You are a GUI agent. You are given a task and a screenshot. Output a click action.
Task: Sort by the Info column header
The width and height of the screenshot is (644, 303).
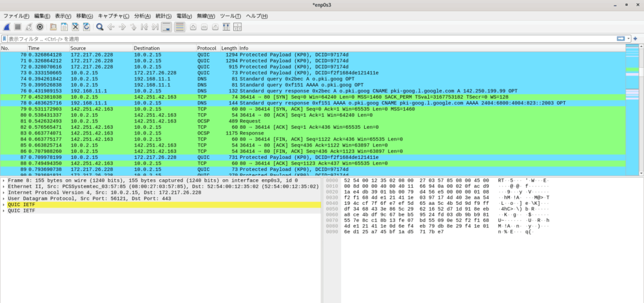(431, 48)
